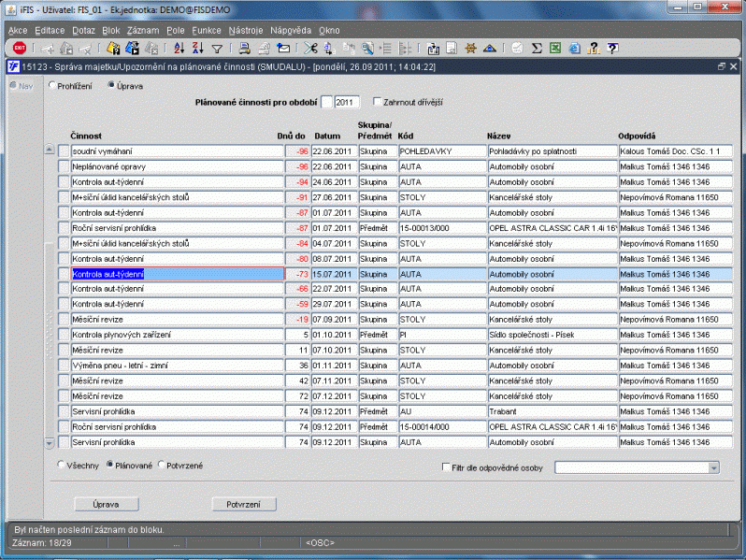Click the Kalous Tomáš Doc. CSc. cell
Viewport: 746px width, 560px height.
point(676,151)
